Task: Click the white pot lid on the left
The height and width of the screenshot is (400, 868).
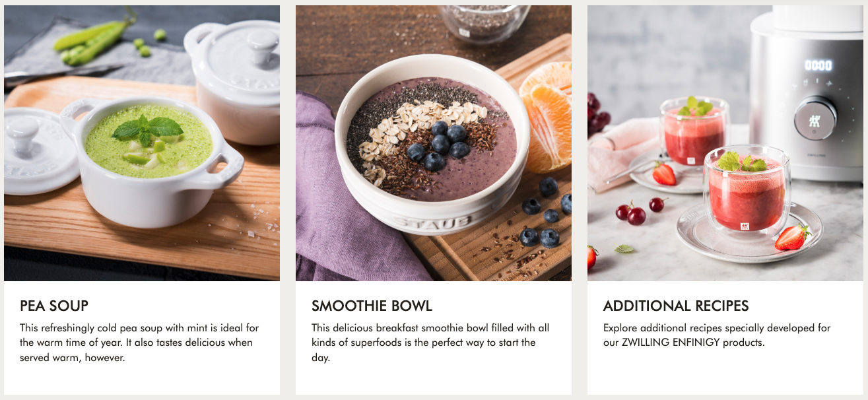Action: pyautogui.click(x=40, y=150)
